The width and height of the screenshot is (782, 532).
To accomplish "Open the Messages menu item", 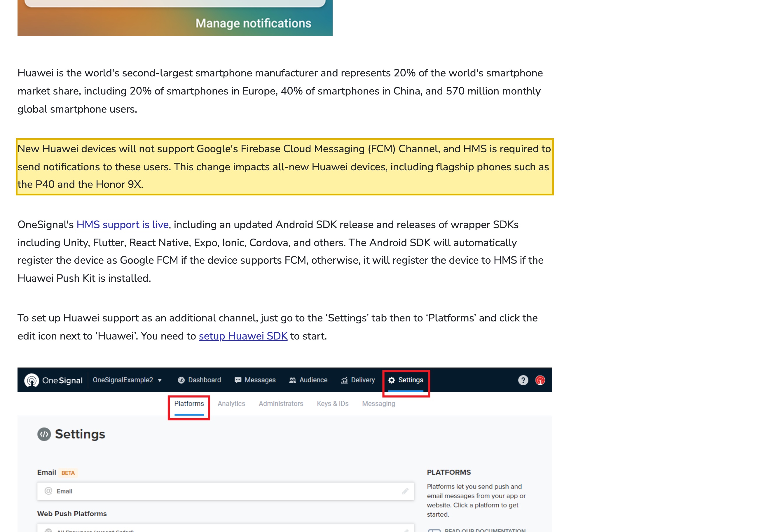I will point(255,380).
